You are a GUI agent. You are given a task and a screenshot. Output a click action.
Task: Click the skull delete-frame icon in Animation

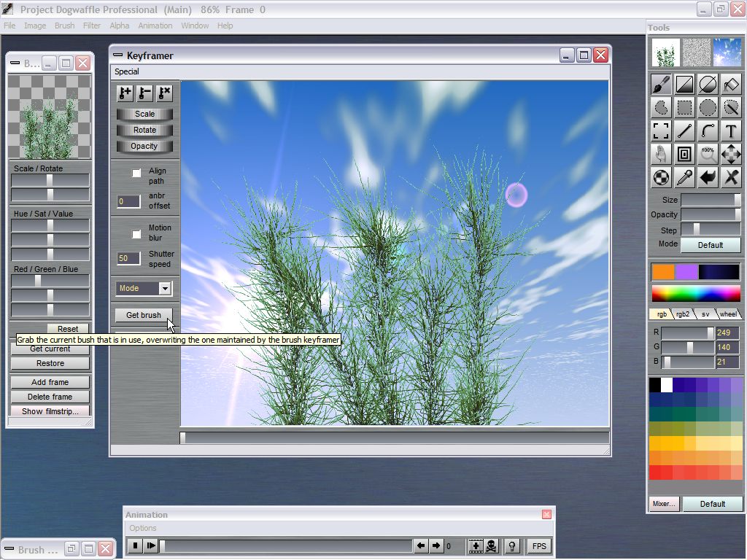(x=492, y=546)
